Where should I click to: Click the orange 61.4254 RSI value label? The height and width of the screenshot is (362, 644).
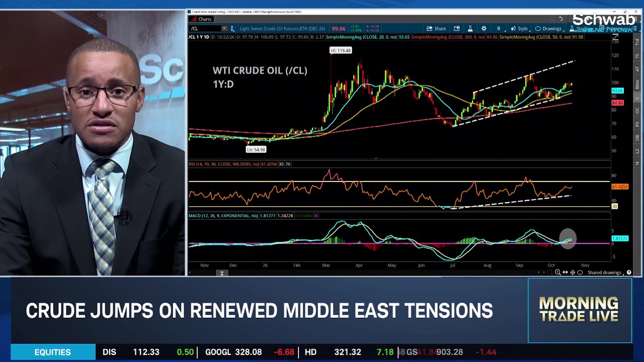pyautogui.click(x=620, y=187)
